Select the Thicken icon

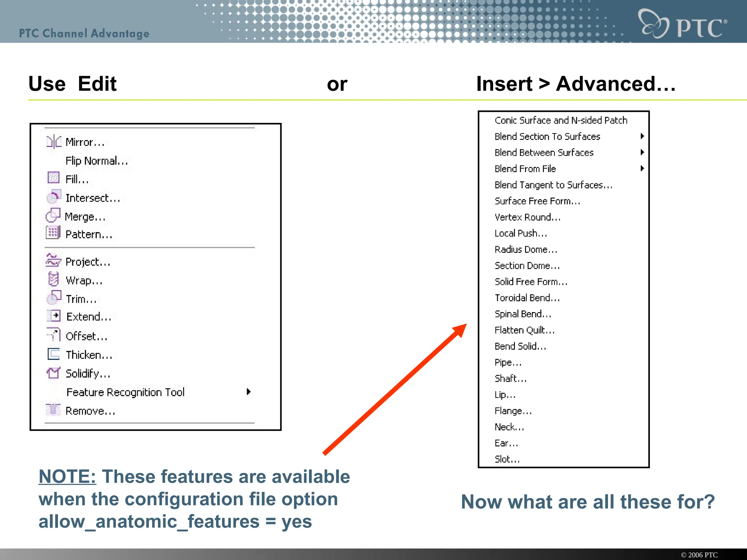[x=54, y=354]
